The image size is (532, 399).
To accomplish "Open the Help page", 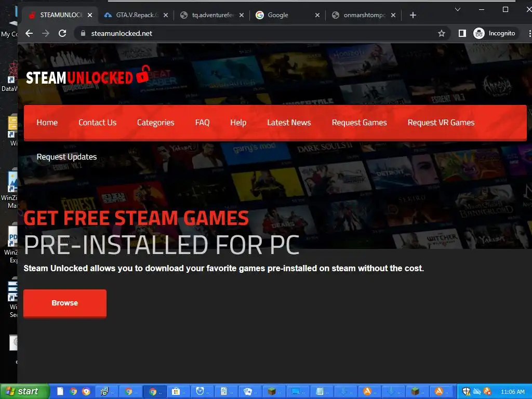I will click(x=238, y=123).
